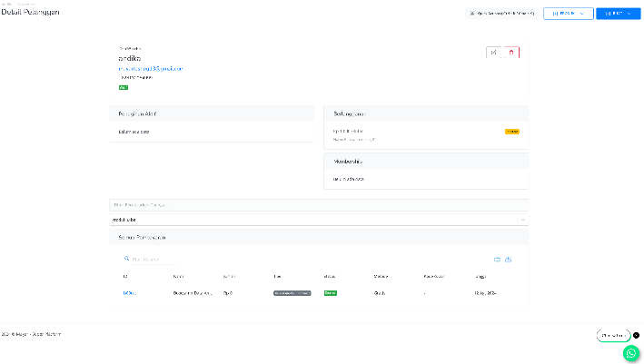Focus the wide filter input above the combo box
644x364 pixels.
(319, 205)
